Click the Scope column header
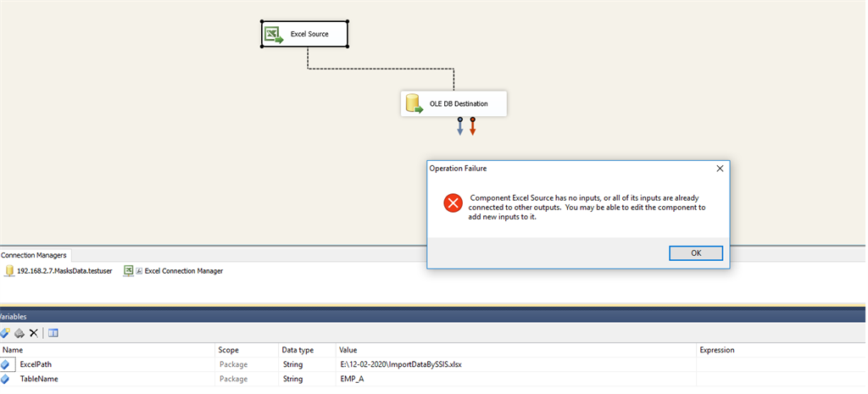Viewport: 868px width, 394px height. point(248,350)
